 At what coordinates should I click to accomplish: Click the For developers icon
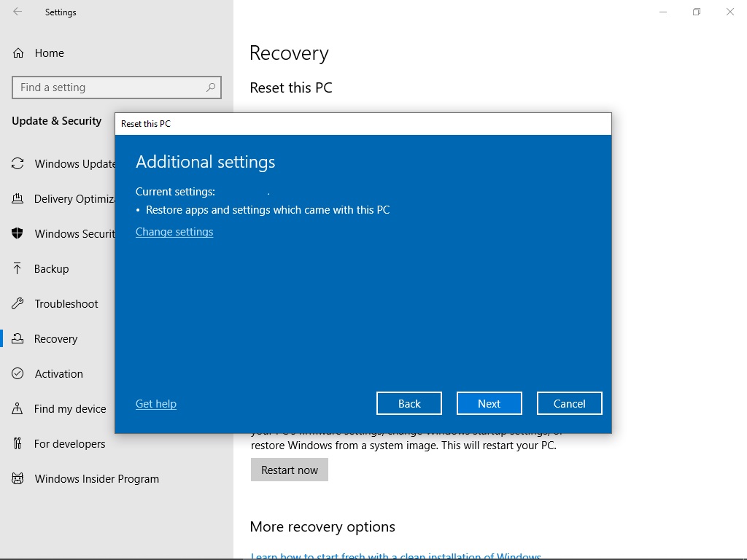click(18, 443)
